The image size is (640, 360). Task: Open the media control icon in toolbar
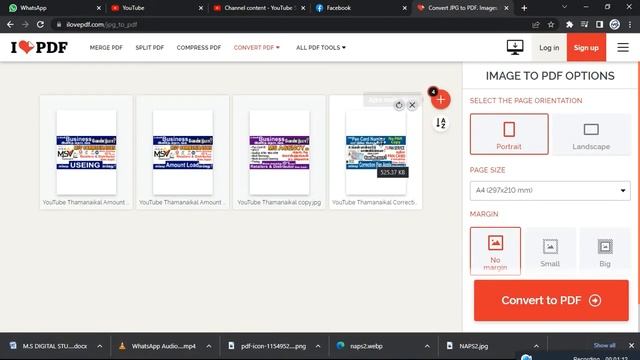[x=584, y=24]
